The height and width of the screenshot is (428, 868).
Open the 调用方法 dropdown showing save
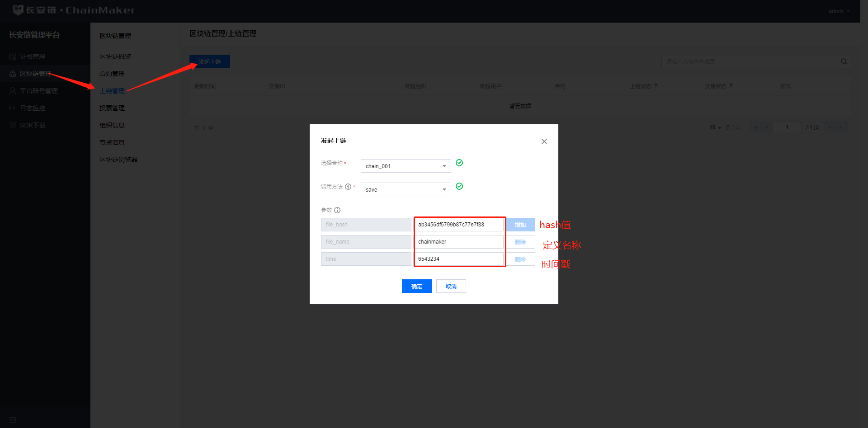pos(406,189)
